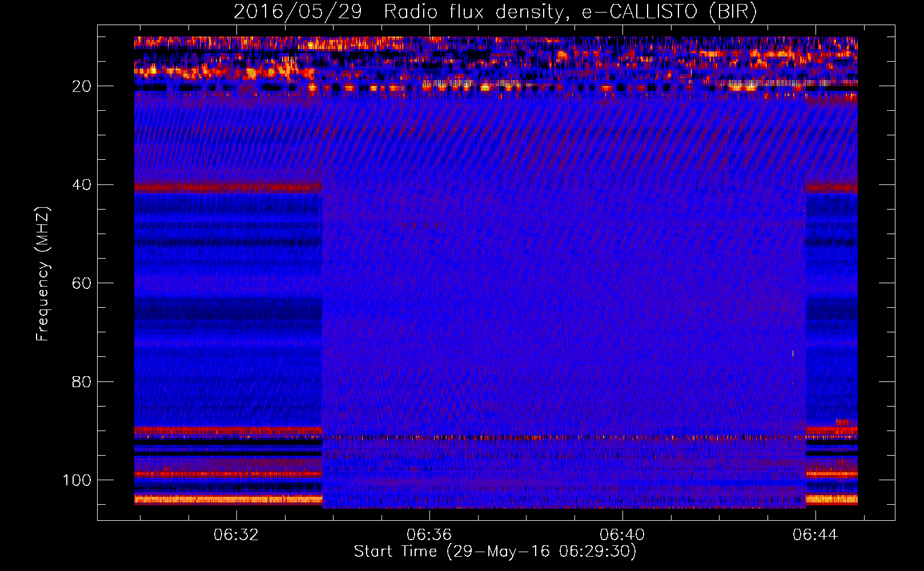Click the 20 MHz frequency tick label

tap(82, 87)
